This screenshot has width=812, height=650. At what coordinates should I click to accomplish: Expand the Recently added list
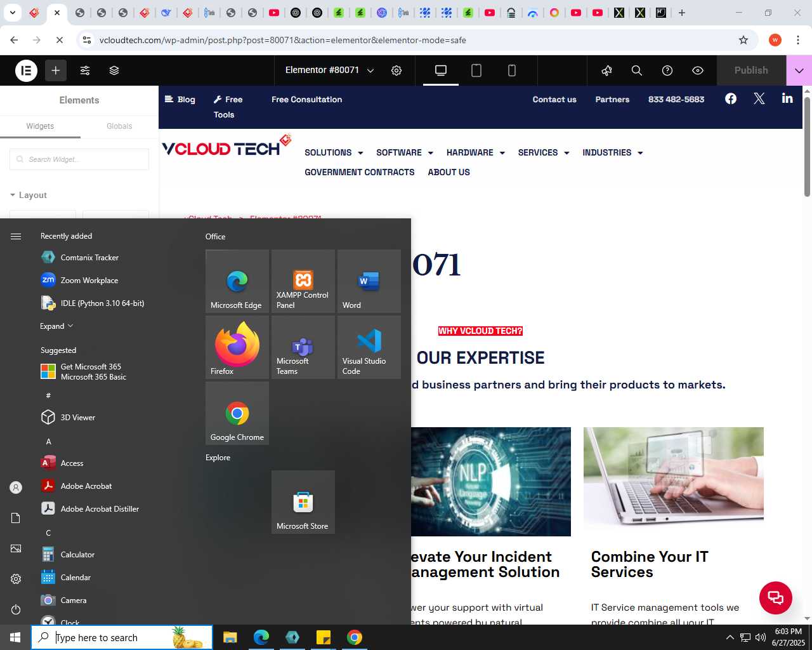pos(56,326)
